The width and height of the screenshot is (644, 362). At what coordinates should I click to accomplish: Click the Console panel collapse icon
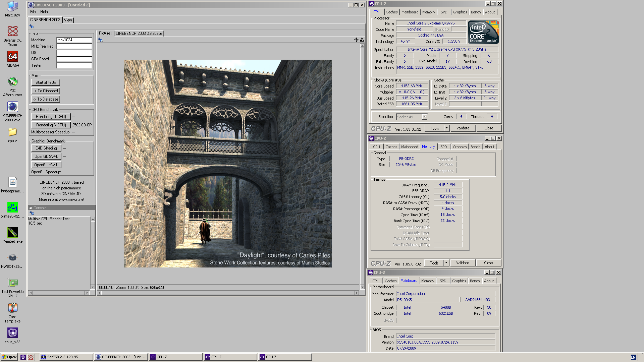click(x=31, y=208)
